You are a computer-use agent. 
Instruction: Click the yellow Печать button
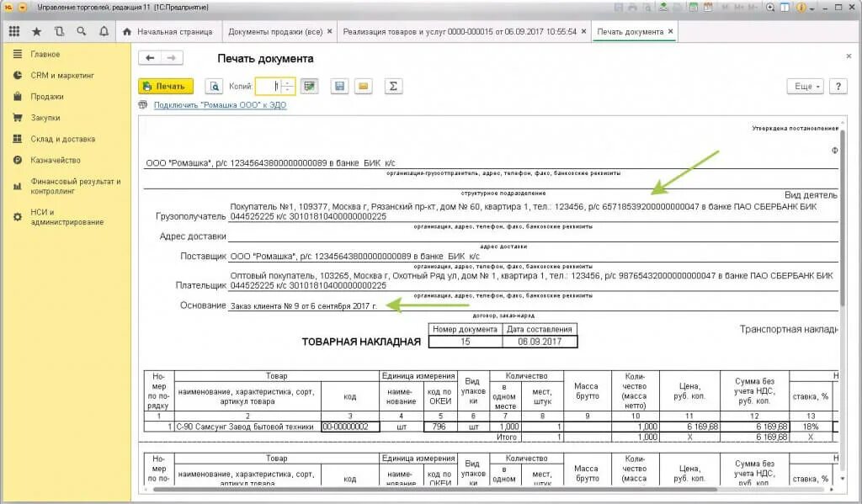[166, 87]
